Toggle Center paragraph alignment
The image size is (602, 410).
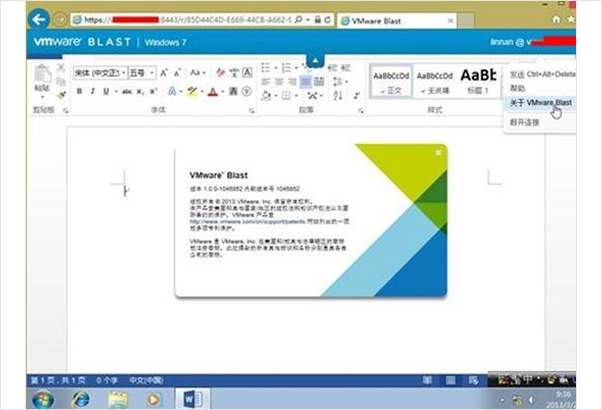click(x=279, y=81)
